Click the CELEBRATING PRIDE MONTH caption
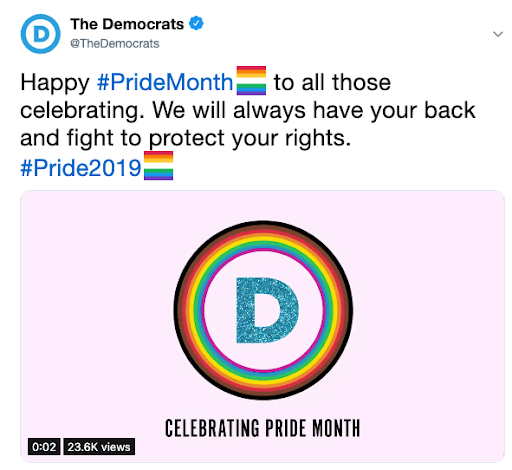 tap(263, 428)
